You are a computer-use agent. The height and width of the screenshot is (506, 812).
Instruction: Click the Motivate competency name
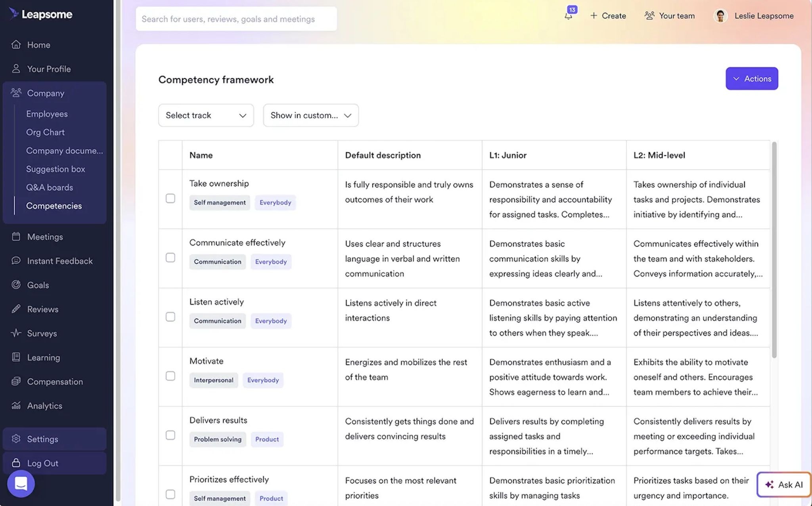pyautogui.click(x=206, y=361)
